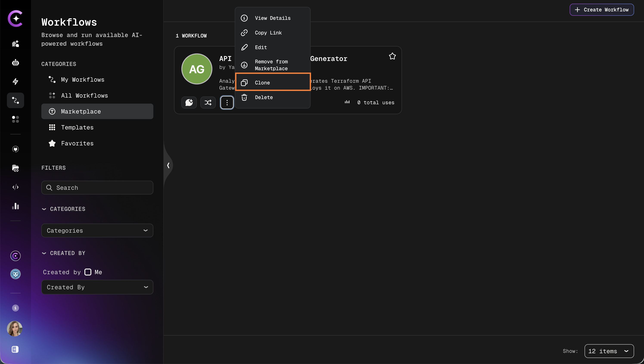Open the integrations plug icon
The image size is (644, 364).
16,149
